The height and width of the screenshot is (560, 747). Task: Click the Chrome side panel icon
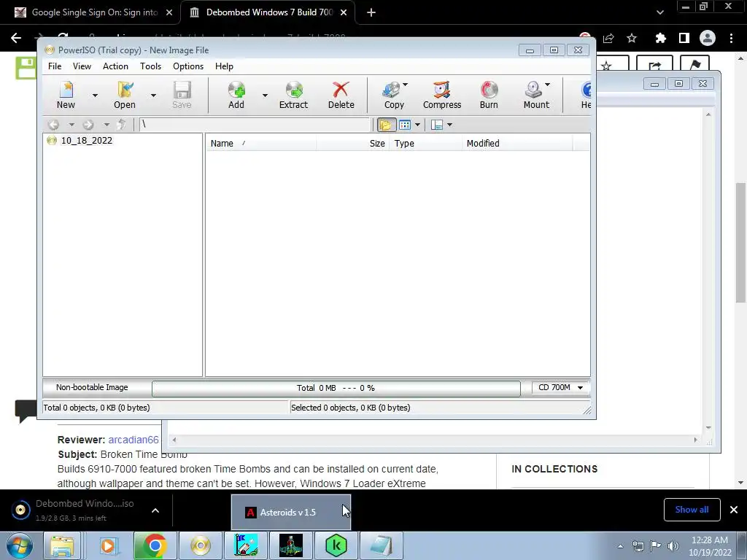coord(684,38)
